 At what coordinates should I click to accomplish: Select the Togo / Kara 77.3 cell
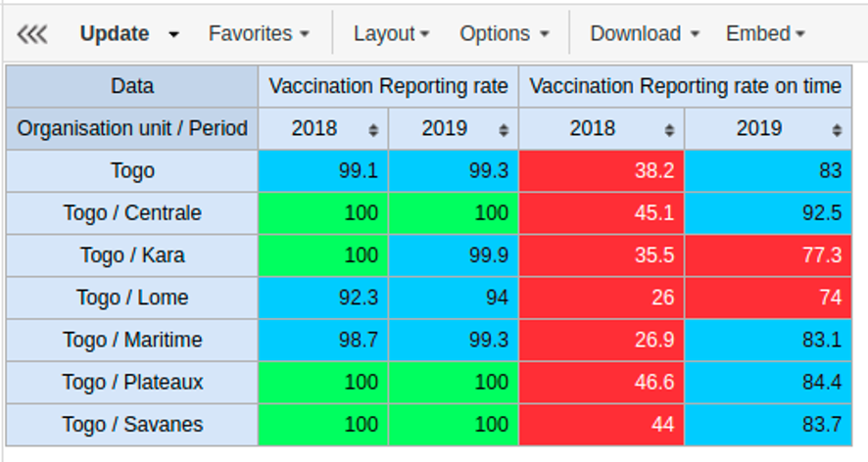point(767,255)
